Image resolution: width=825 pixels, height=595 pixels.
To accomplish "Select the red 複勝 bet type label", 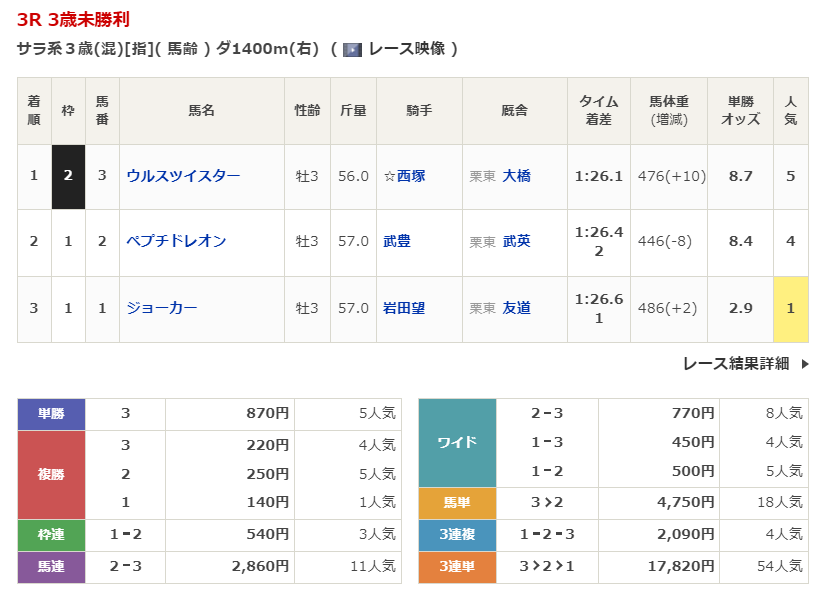I will pyautogui.click(x=51, y=474).
